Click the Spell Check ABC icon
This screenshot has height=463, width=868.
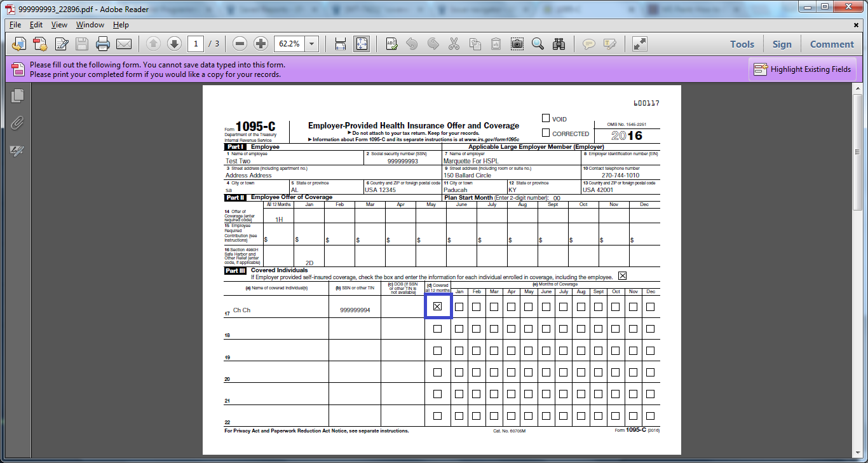pos(391,44)
